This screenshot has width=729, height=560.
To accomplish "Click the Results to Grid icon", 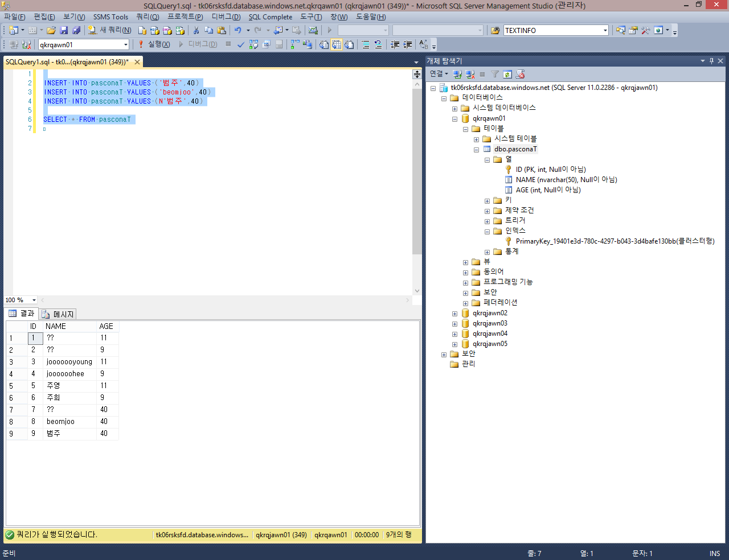I will point(337,44).
